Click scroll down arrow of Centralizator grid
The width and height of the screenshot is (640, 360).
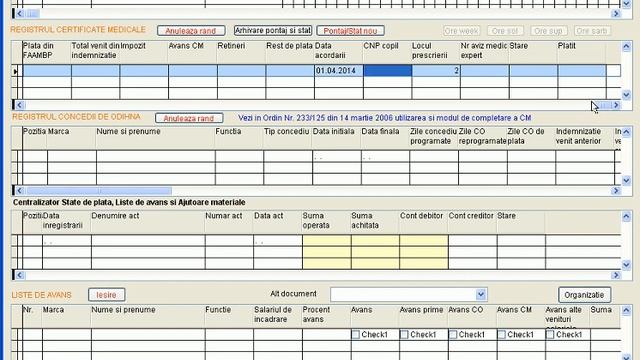(x=627, y=265)
